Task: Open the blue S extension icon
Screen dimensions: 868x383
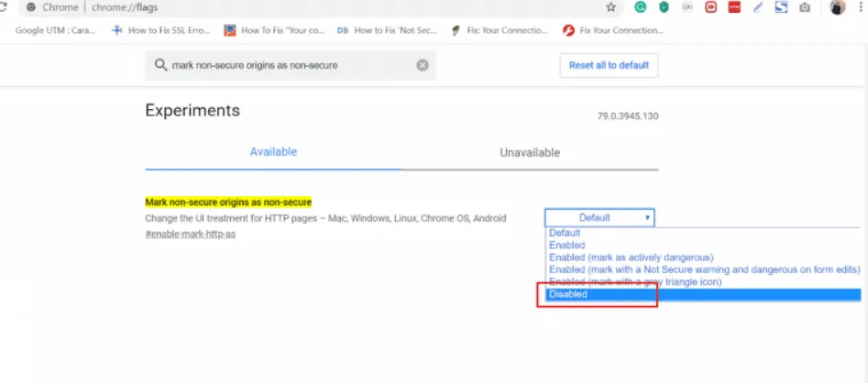Action: click(781, 7)
